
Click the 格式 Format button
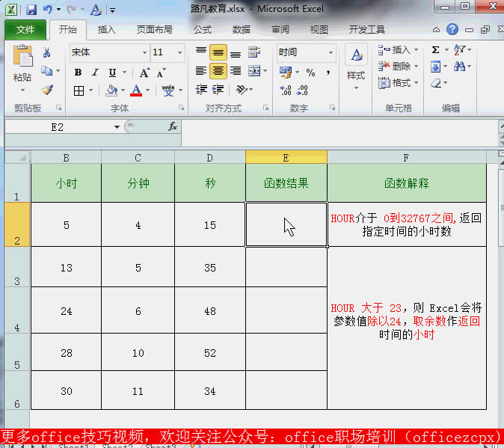[x=396, y=83]
